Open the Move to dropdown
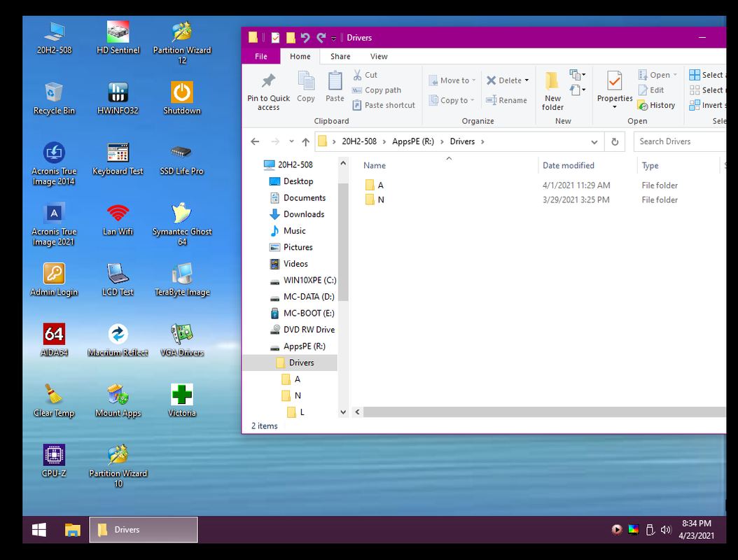 (x=452, y=80)
